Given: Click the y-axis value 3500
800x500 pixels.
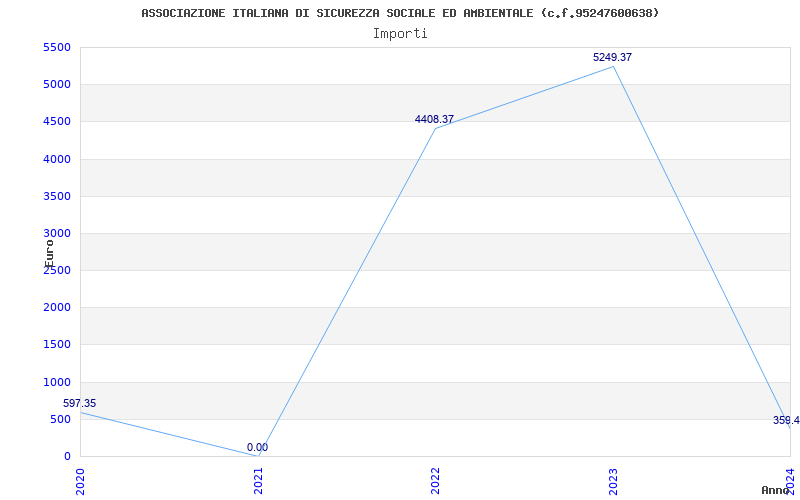Looking at the screenshot, I should [x=57, y=196].
